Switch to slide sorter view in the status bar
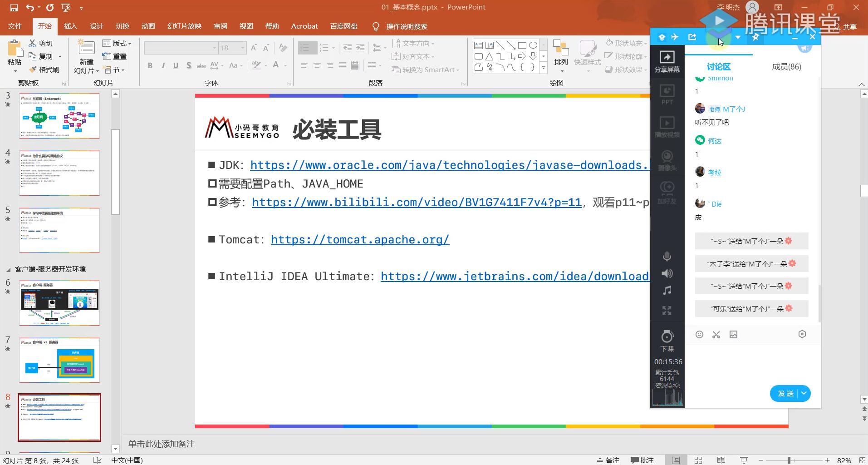The height and width of the screenshot is (465, 868). tap(698, 460)
